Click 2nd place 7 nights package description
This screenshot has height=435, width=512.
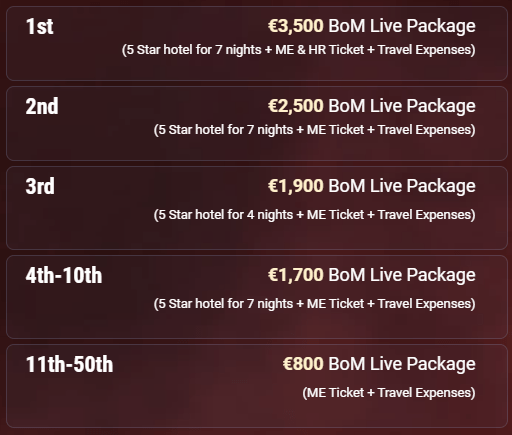coord(315,130)
